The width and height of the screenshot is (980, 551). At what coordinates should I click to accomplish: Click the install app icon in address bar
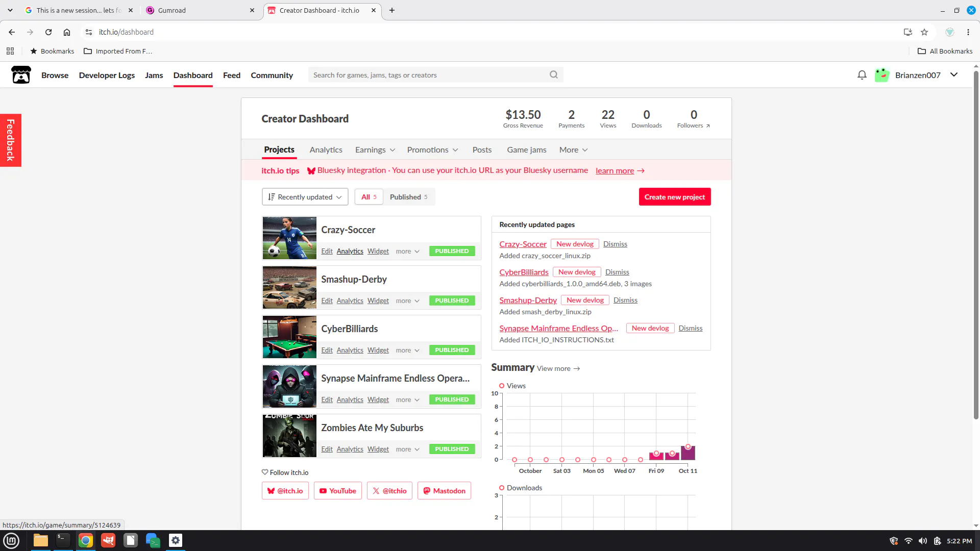pyautogui.click(x=908, y=32)
